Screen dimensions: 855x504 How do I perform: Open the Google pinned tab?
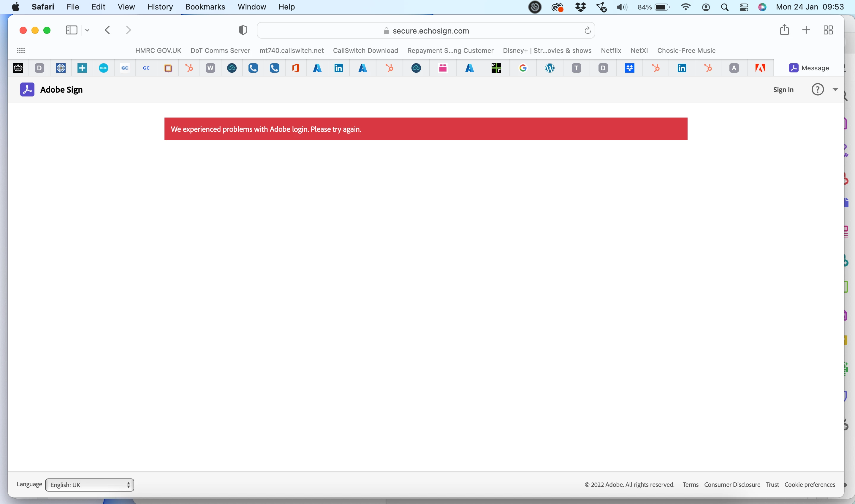point(523,68)
